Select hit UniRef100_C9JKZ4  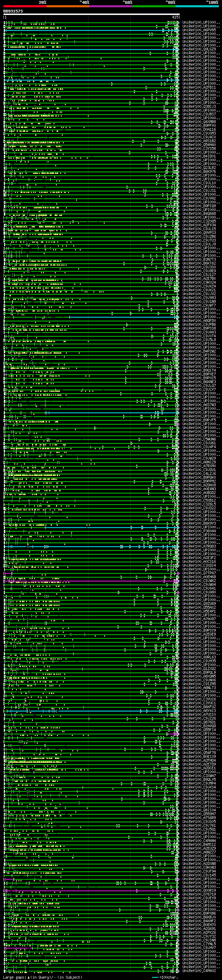click(199, 286)
